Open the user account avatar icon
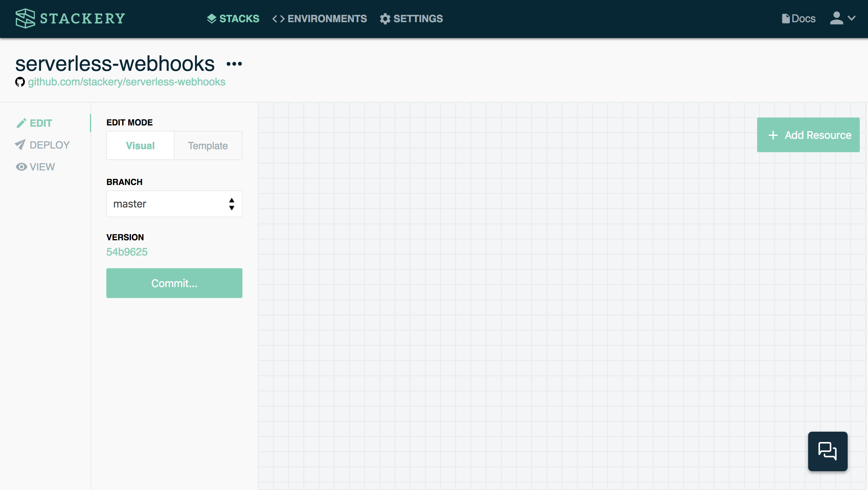Screen dimensions: 868x490 (837, 18)
